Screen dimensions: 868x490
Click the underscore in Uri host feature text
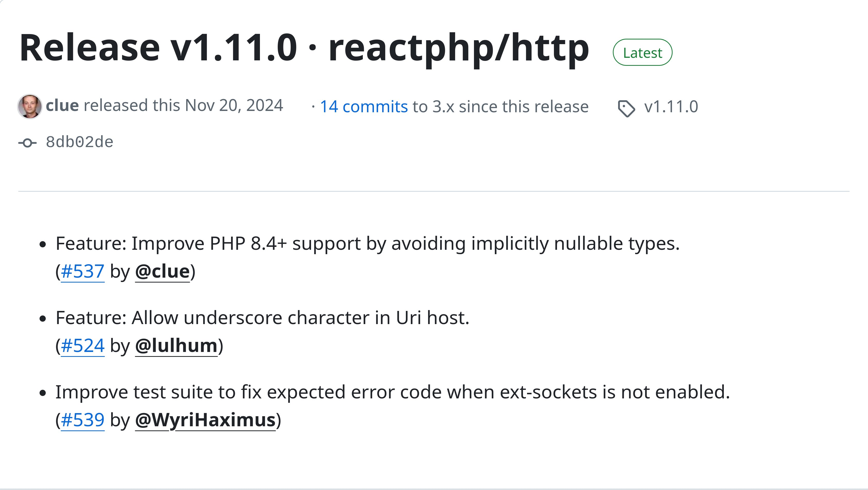point(263,318)
